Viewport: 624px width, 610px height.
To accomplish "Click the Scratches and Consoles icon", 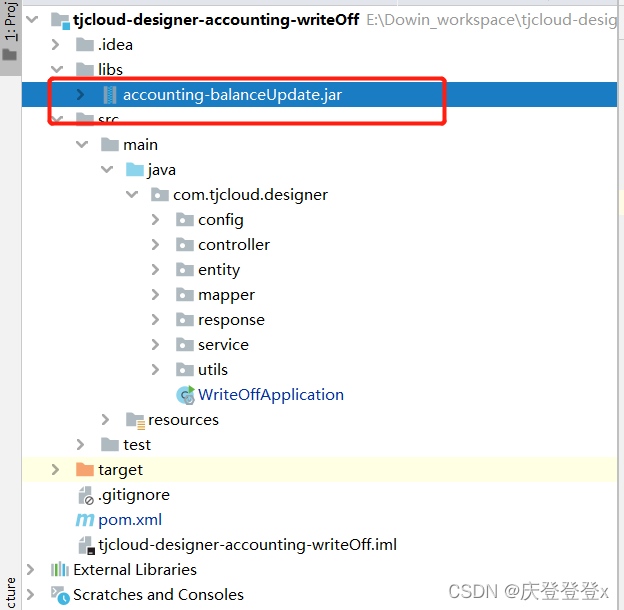I will 60,595.
